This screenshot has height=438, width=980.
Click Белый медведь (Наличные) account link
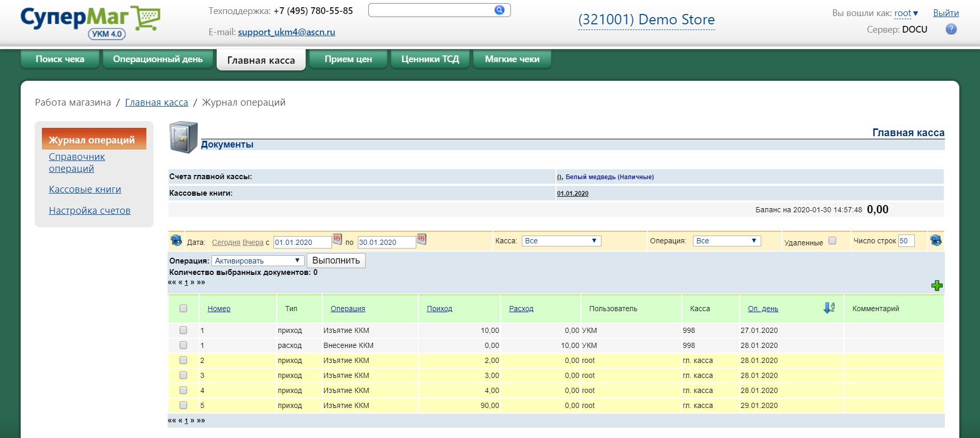pyautogui.click(x=610, y=177)
